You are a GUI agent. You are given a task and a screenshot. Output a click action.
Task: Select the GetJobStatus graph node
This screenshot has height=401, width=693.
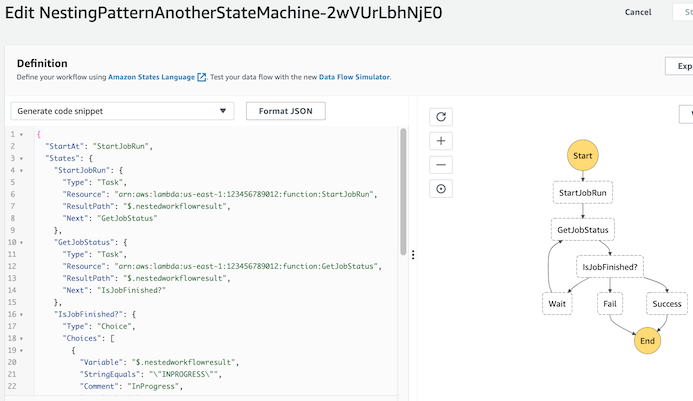click(583, 230)
